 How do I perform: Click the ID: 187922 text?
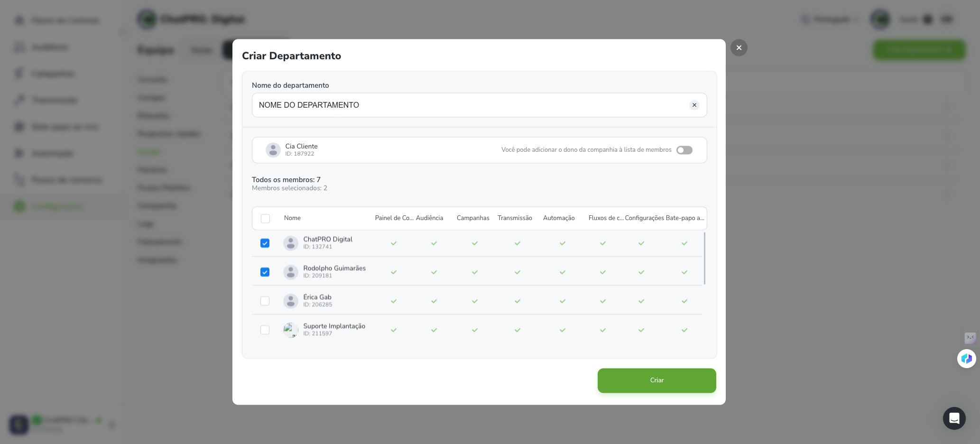(300, 154)
